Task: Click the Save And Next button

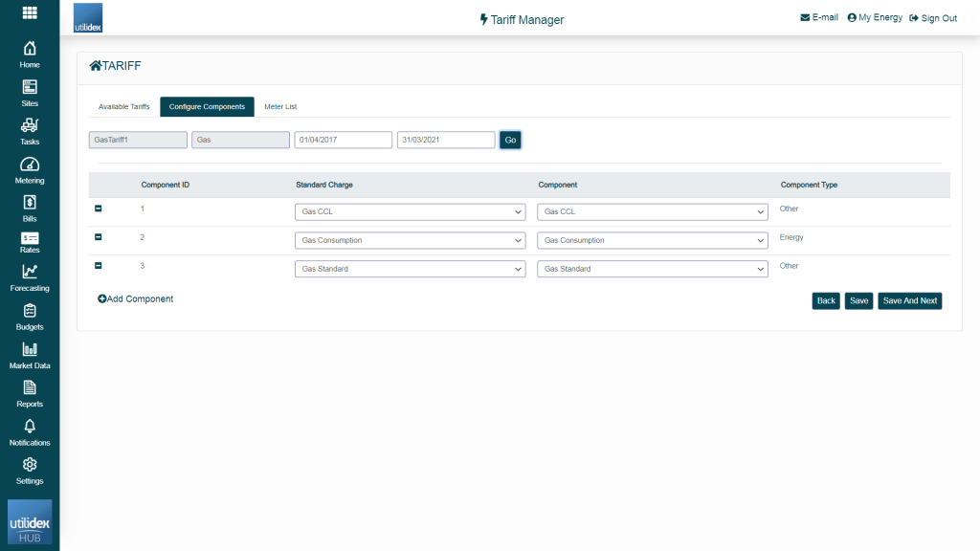Action: point(909,301)
